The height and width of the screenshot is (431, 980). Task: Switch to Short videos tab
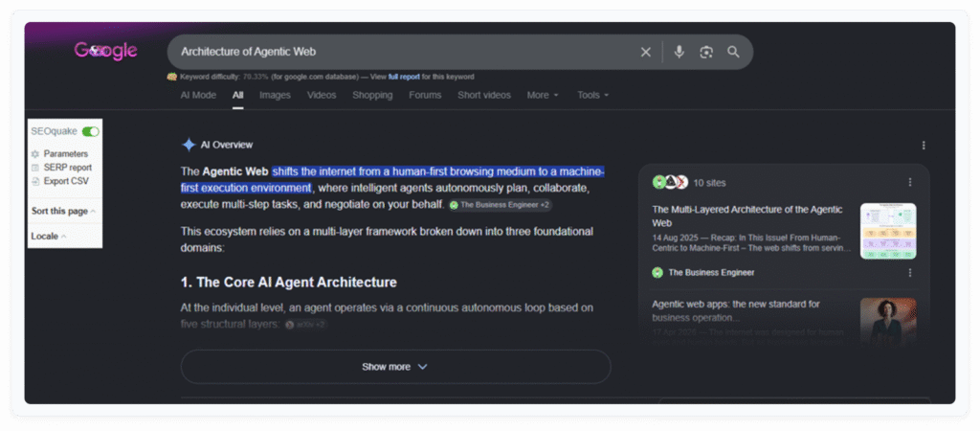click(x=483, y=95)
